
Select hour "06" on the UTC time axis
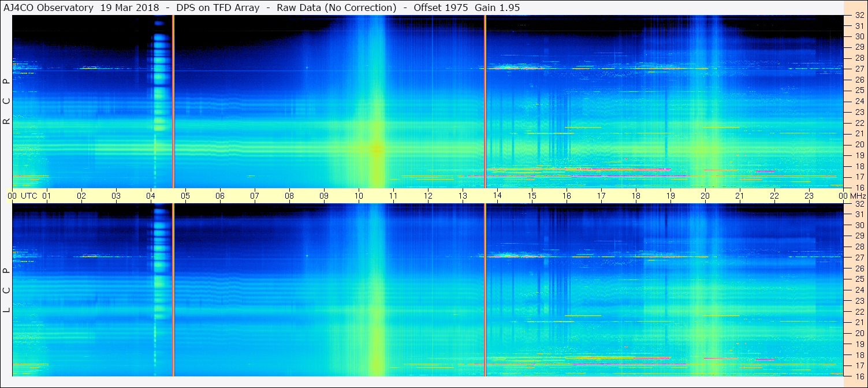(x=220, y=196)
